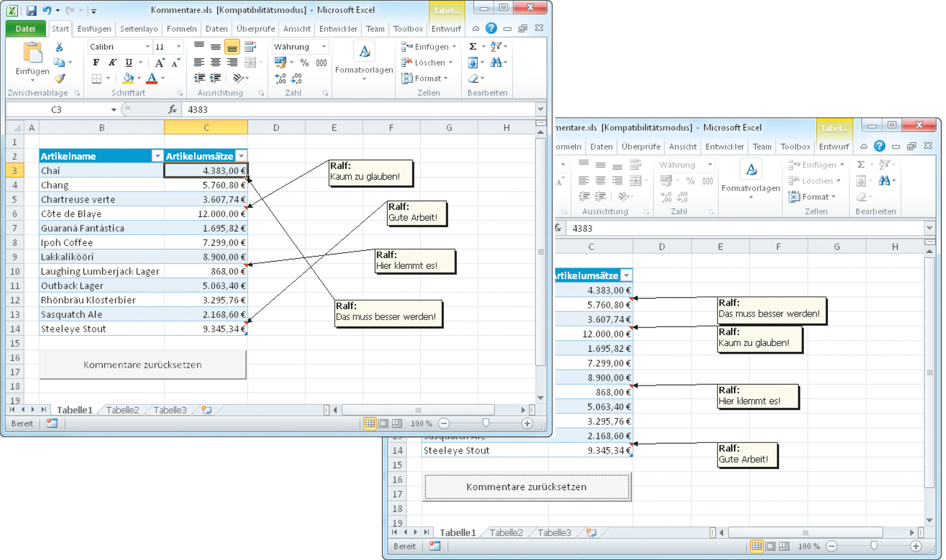Click the save disk icon in quick access toolbar

point(31,10)
